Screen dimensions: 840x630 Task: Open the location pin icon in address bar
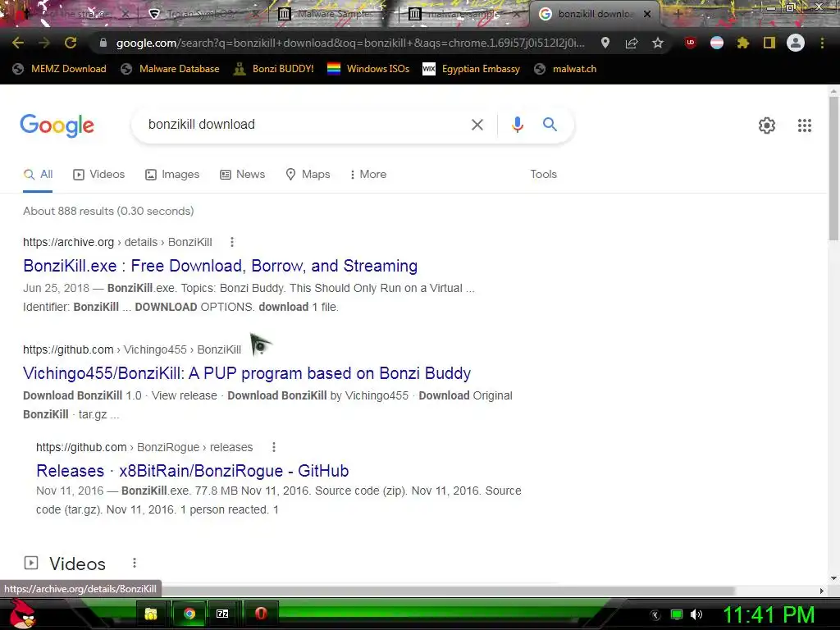click(x=605, y=43)
